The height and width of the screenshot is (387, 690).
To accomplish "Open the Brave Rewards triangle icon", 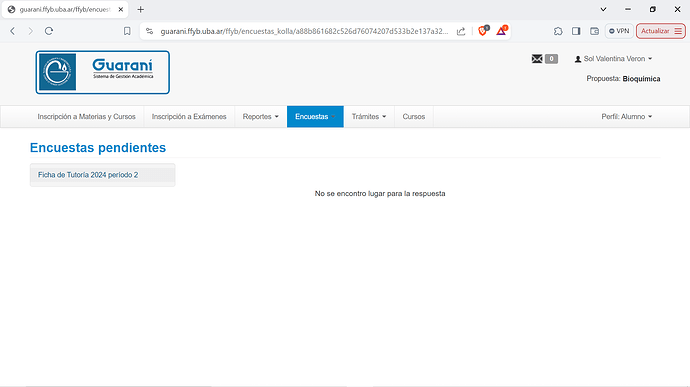I will [501, 31].
